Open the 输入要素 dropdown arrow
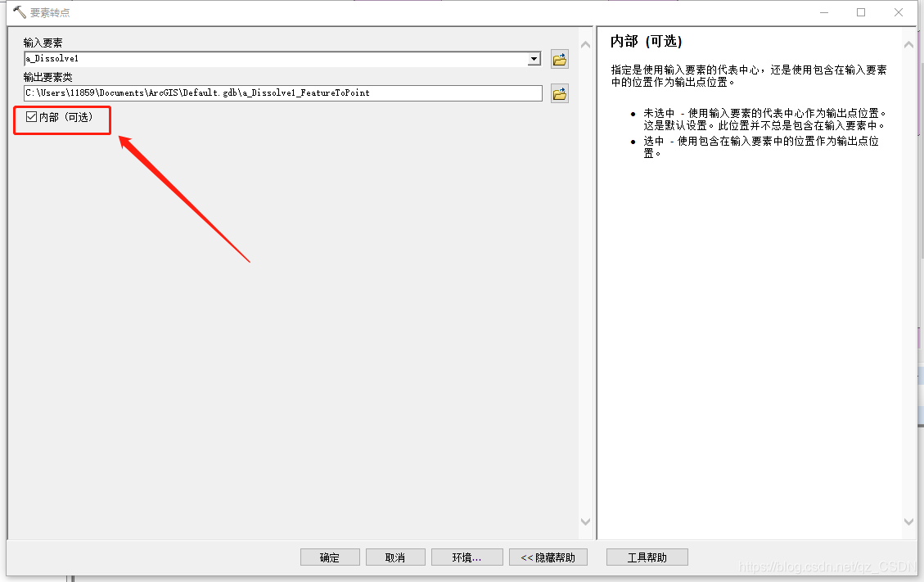This screenshot has width=924, height=582. tap(534, 59)
